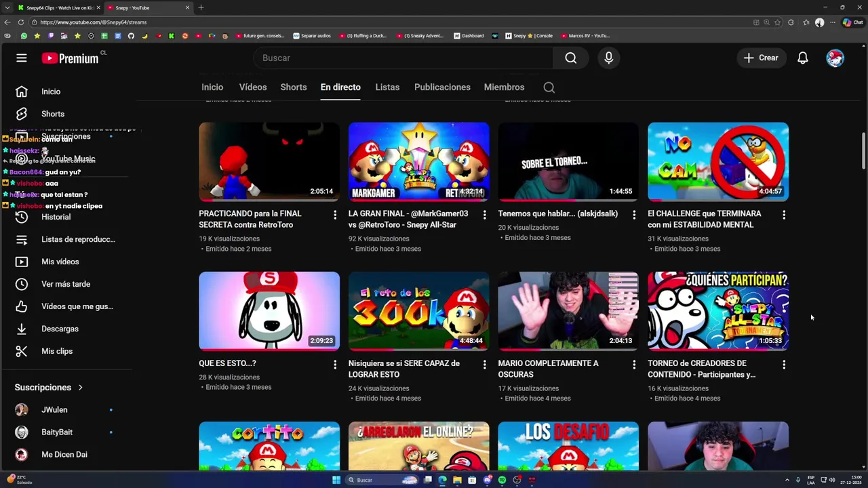The height and width of the screenshot is (488, 868).
Task: Play the El reto de los 300k thumbnail
Action: tap(418, 312)
